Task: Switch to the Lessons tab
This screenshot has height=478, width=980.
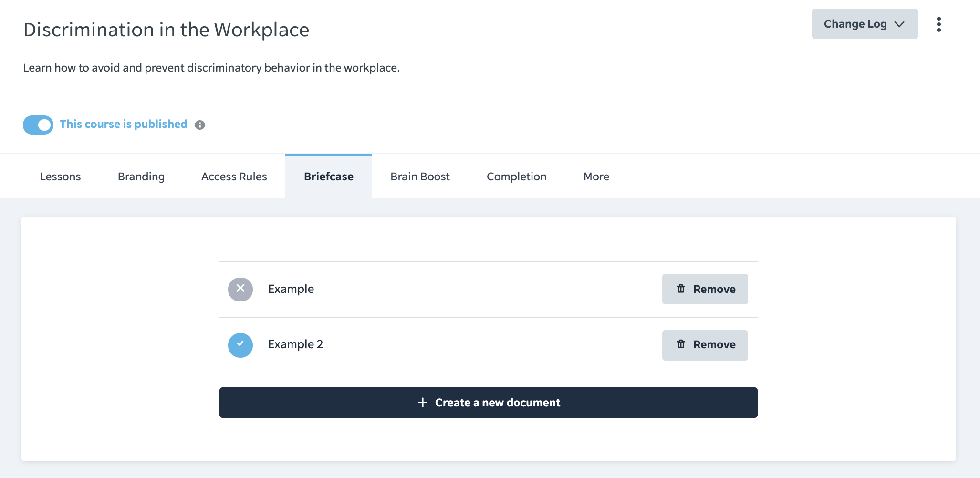Action: 61,177
